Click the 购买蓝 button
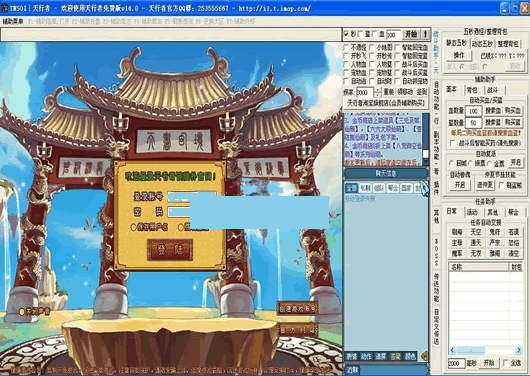Viewport: 530px width, 376px height. (x=513, y=122)
